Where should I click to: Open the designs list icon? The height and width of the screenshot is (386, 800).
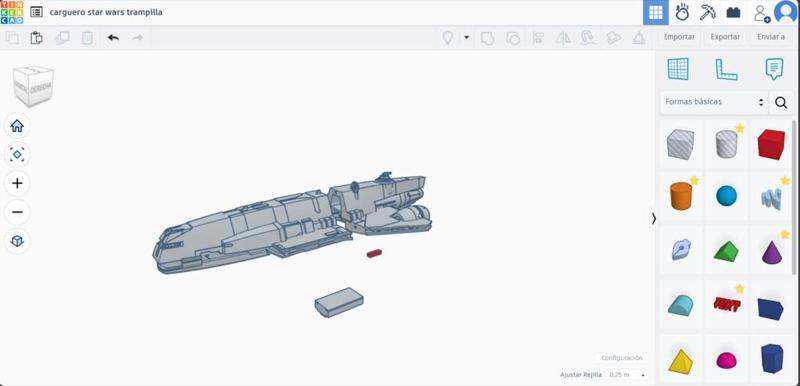(36, 12)
